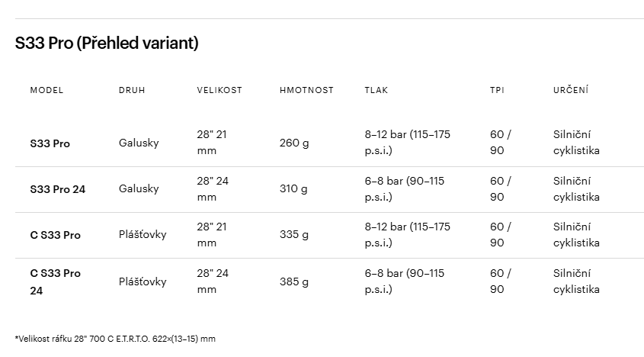Click the TLAK column header
The image size is (644, 357).
(x=376, y=90)
